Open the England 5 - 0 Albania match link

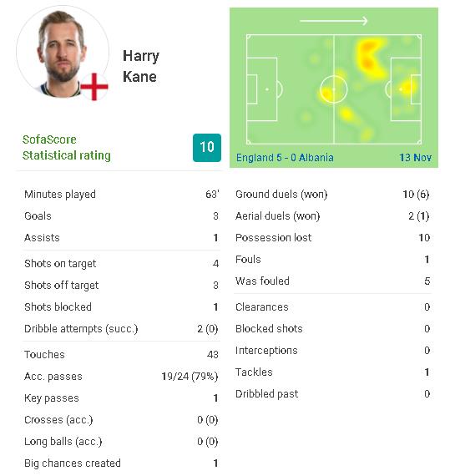[x=285, y=158]
